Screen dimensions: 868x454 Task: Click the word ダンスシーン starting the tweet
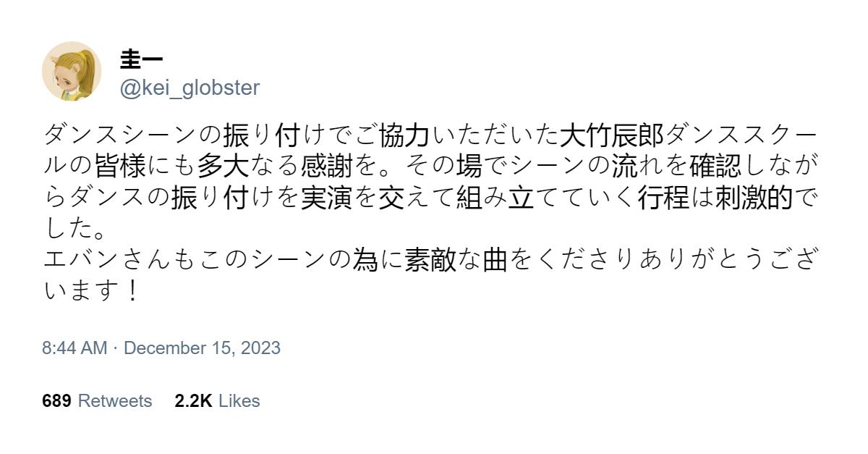tap(120, 135)
